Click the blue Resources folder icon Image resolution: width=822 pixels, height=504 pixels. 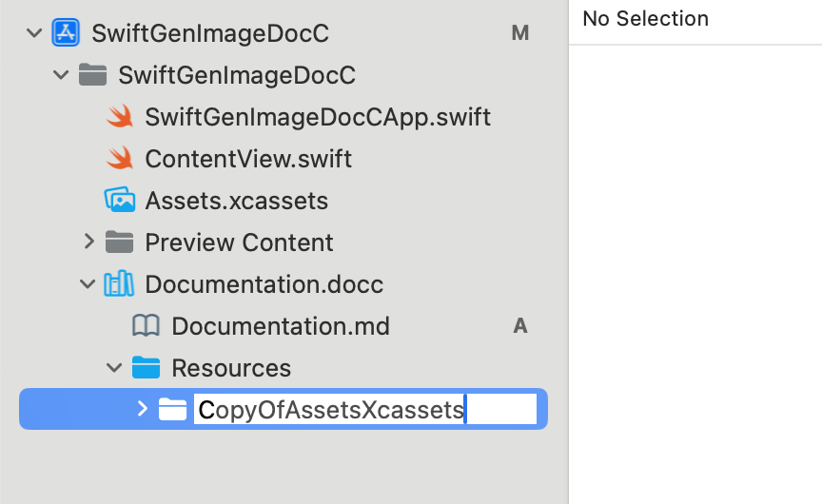click(146, 368)
